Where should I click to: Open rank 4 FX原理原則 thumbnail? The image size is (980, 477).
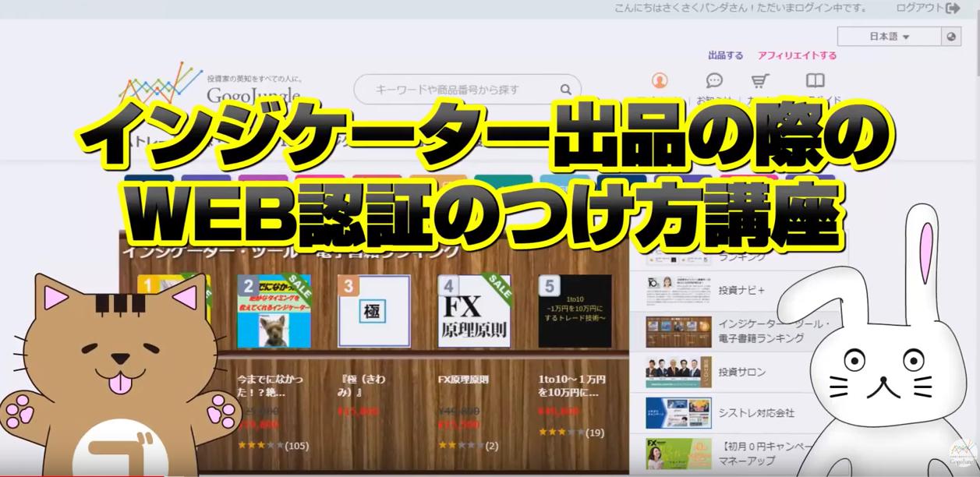(x=474, y=311)
